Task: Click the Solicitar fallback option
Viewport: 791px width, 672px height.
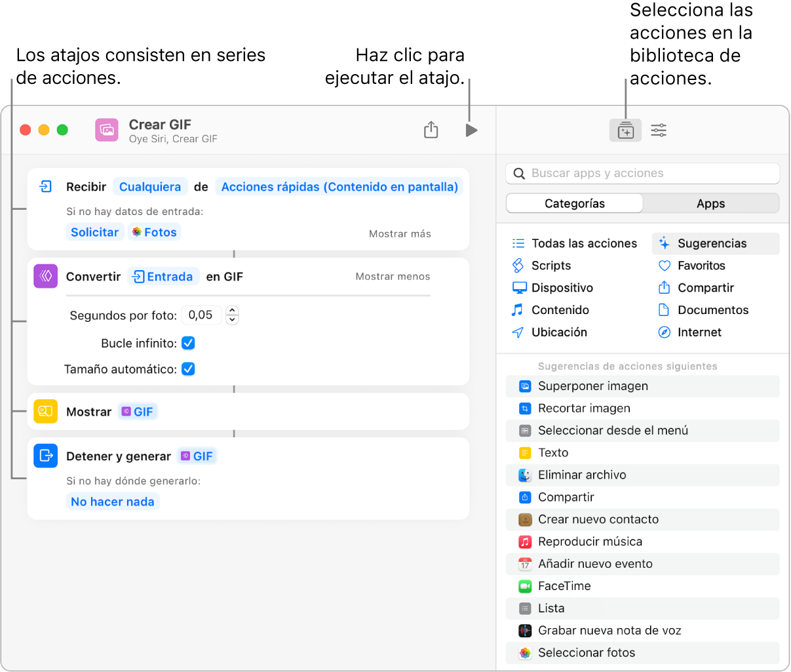Action: pos(95,232)
